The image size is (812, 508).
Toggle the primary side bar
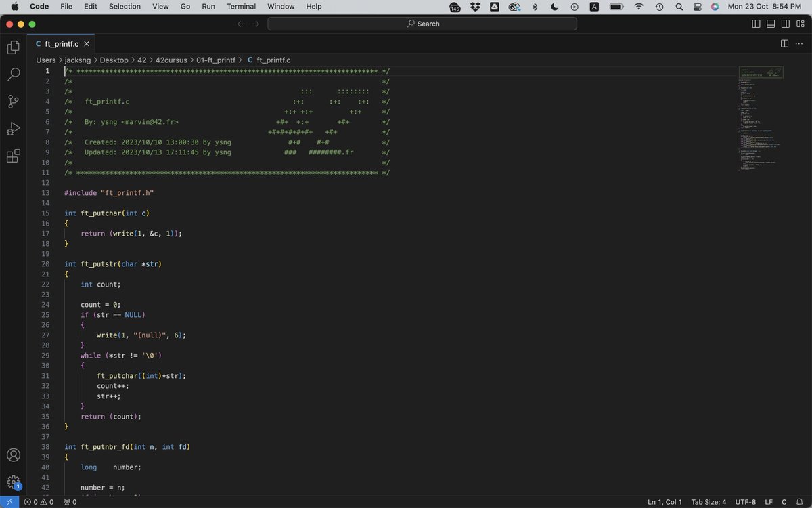(x=756, y=24)
